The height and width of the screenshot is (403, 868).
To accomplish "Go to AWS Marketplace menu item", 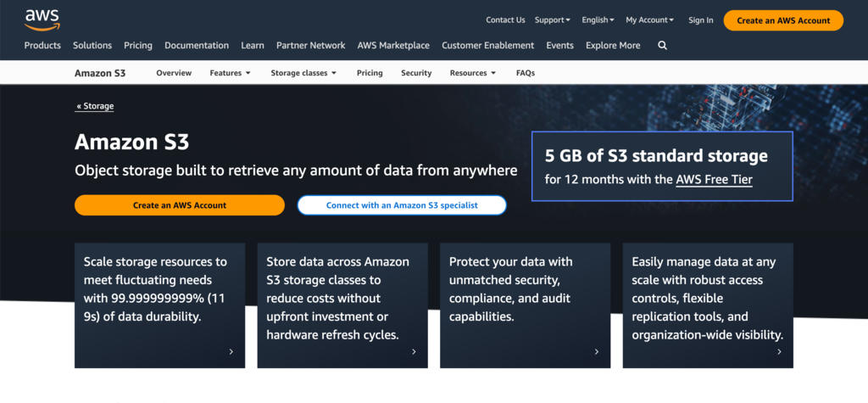I will click(393, 46).
